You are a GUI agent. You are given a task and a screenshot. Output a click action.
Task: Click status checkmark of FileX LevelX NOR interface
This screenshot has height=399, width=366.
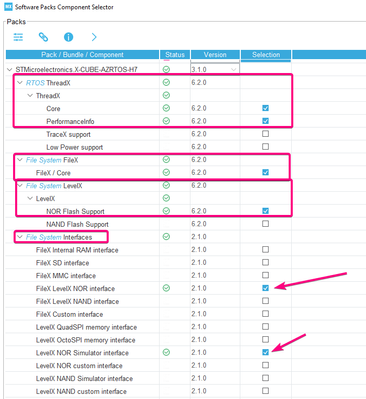pyautogui.click(x=166, y=288)
